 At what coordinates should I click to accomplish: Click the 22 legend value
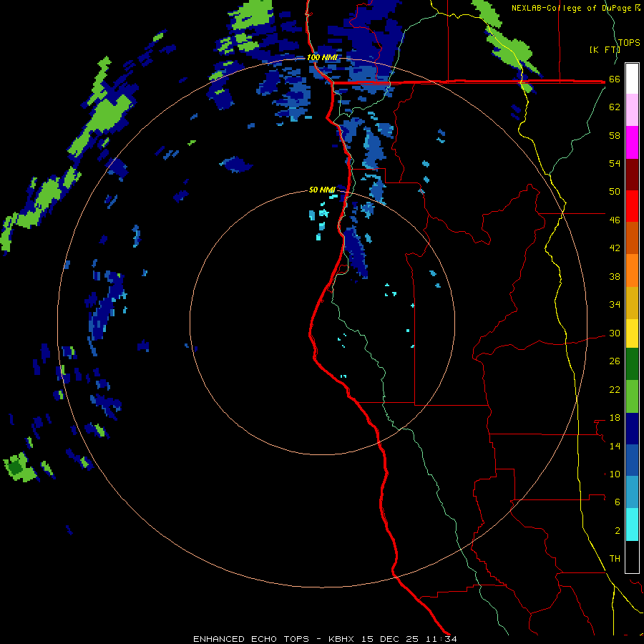tap(615, 389)
